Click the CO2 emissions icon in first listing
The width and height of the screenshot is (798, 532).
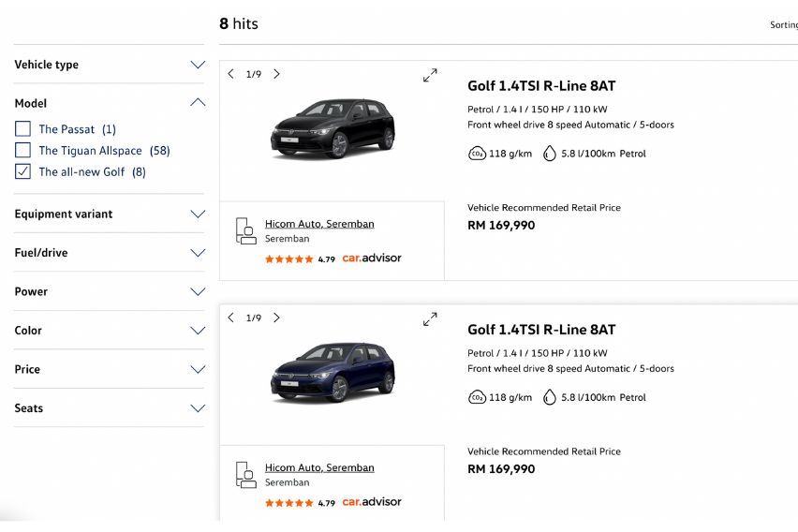pos(477,154)
